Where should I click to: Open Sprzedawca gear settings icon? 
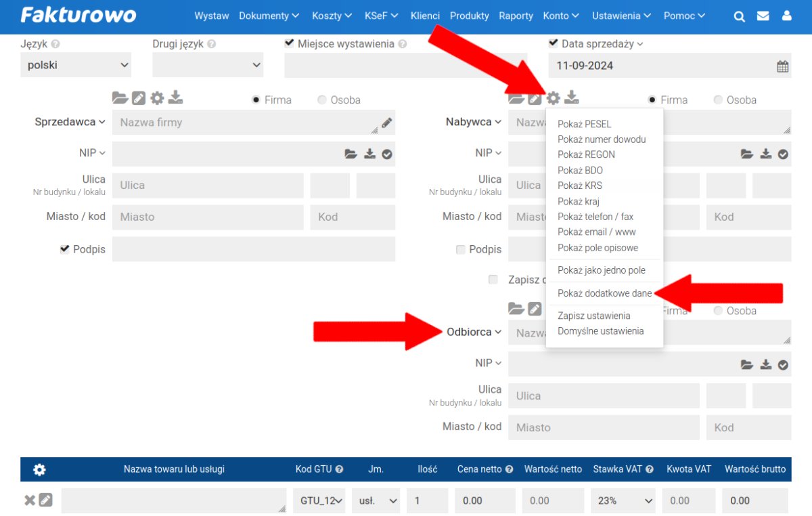[157, 98]
